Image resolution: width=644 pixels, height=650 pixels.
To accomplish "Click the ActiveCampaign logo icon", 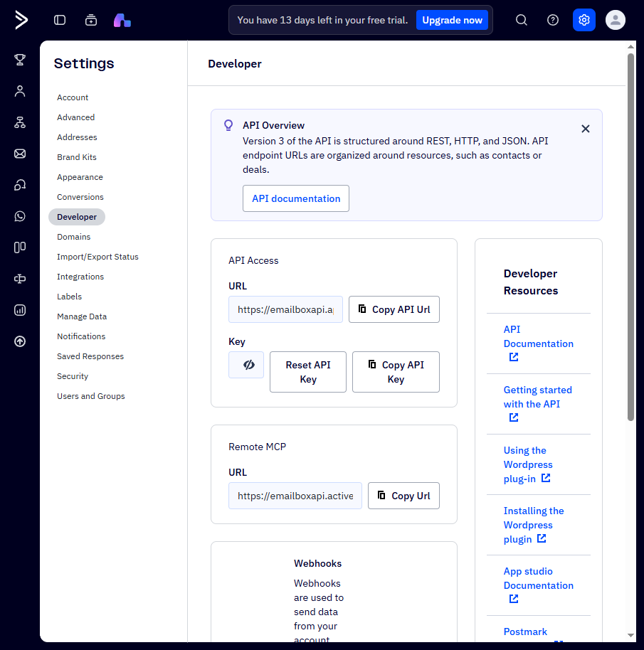I will pos(21,20).
